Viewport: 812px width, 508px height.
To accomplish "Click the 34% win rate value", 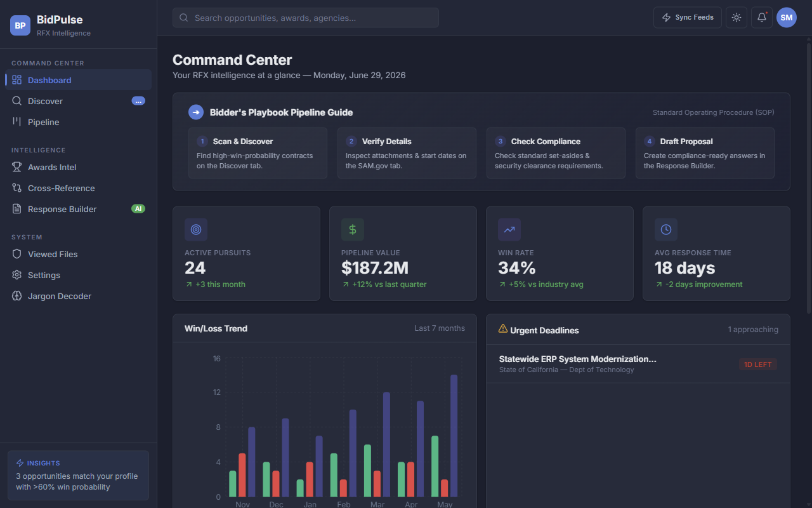I will [x=517, y=268].
